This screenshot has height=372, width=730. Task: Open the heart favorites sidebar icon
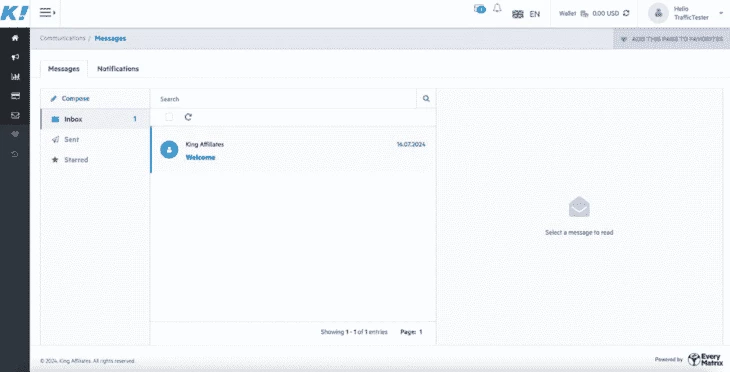click(15, 134)
